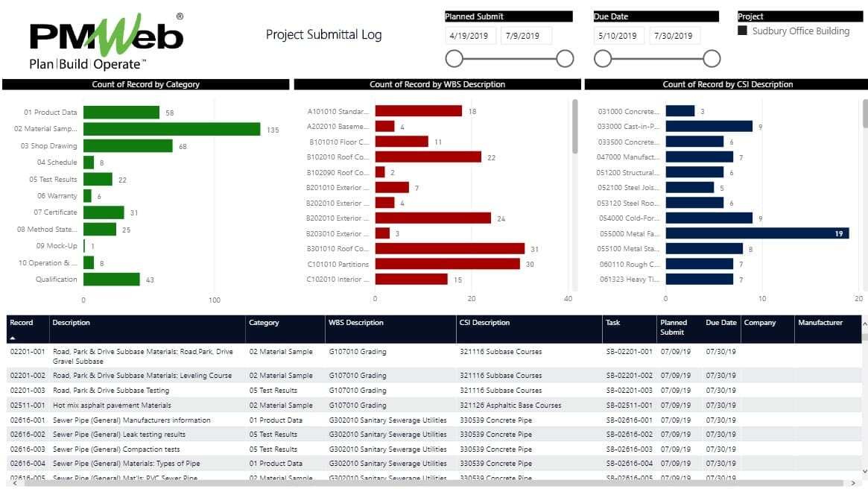868x489 pixels.
Task: Select the 02 Material Sample bar
Action: click(x=171, y=128)
